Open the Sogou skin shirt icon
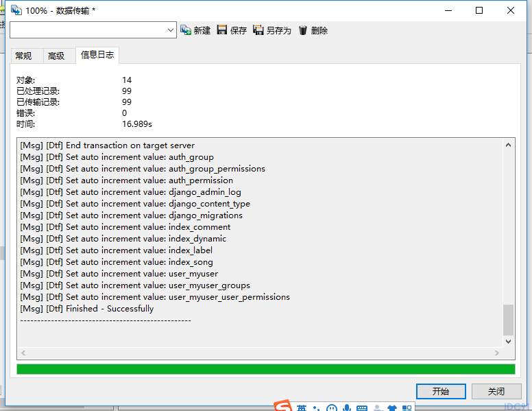The width and height of the screenshot is (532, 411). (x=392, y=408)
